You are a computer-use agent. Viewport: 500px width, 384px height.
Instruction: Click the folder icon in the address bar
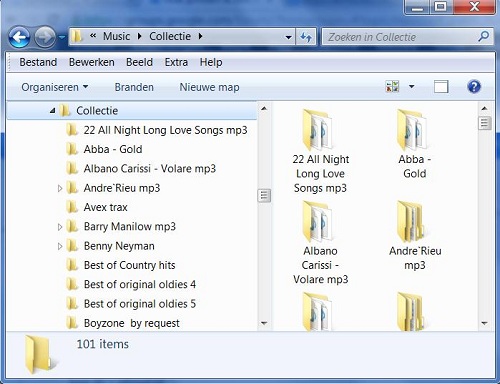(x=77, y=36)
